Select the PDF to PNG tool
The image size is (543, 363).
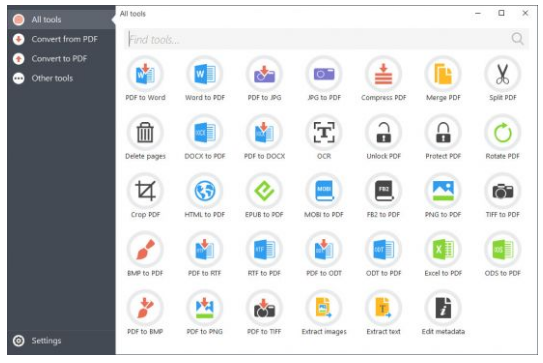point(205,308)
